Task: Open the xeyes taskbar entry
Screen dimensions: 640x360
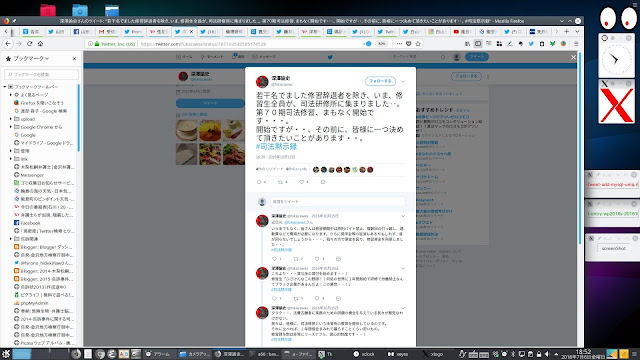Action: 398,354
